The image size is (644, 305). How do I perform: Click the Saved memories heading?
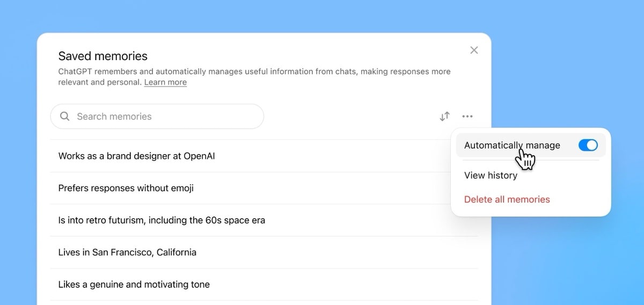tap(103, 56)
